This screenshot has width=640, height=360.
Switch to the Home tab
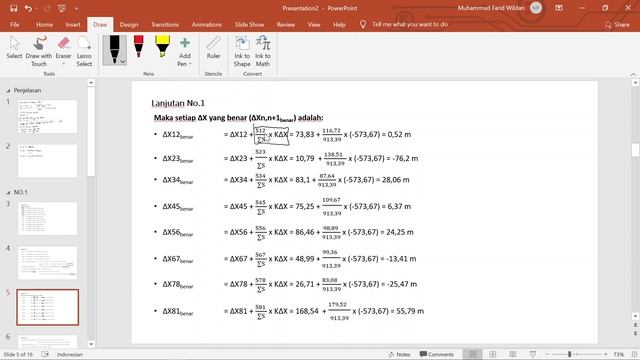click(44, 24)
